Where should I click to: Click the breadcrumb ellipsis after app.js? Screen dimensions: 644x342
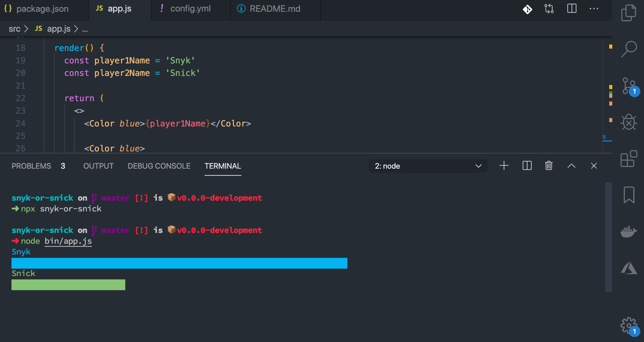tap(85, 29)
